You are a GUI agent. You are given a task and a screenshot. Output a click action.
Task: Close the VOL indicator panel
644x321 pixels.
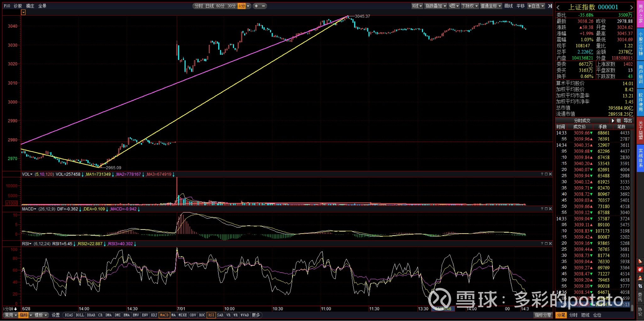pyautogui.click(x=550, y=174)
